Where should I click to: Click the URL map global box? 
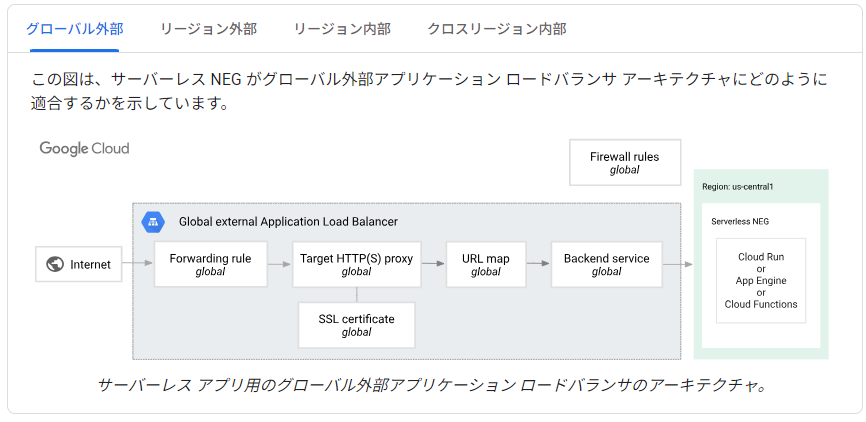(x=485, y=264)
